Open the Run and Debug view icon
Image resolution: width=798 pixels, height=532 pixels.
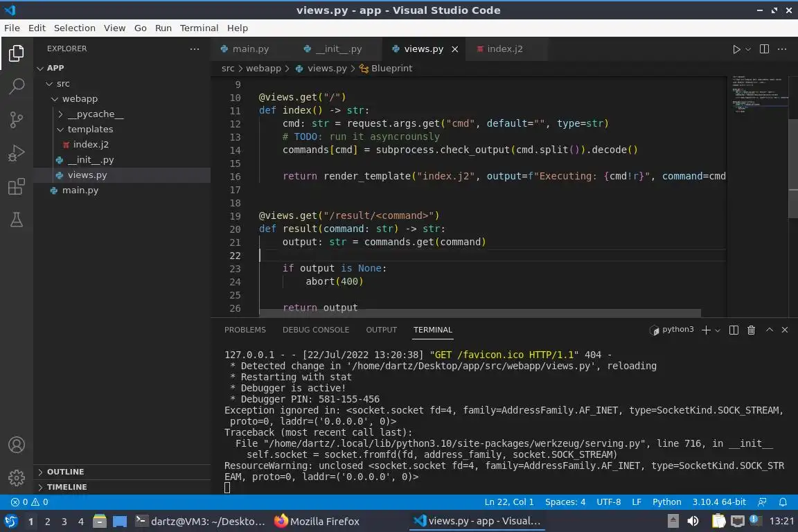(x=17, y=152)
